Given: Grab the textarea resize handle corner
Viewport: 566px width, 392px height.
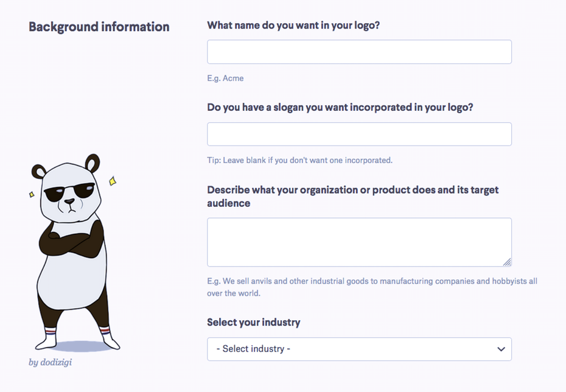Looking at the screenshot, I should click(x=507, y=262).
